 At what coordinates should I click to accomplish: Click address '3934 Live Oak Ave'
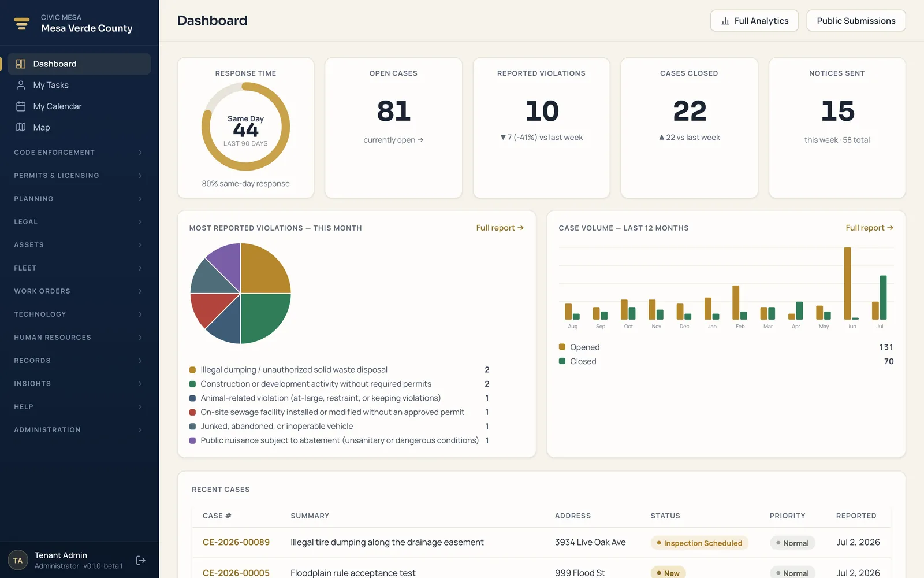point(590,542)
